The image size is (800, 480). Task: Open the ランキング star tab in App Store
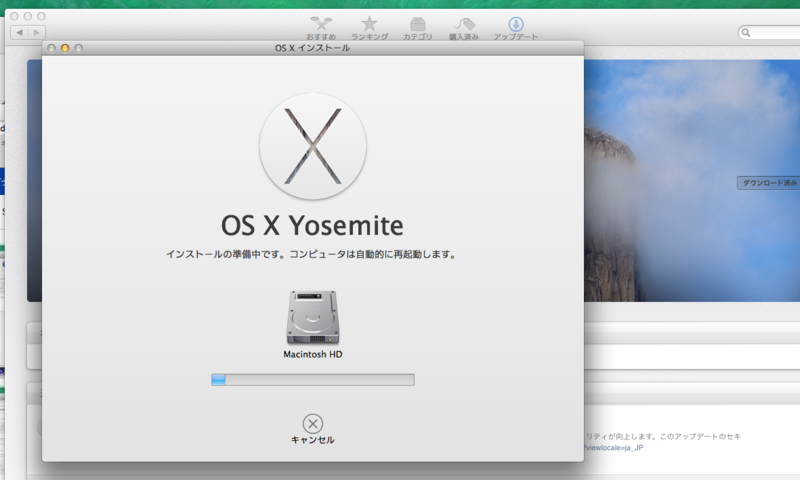point(369,28)
